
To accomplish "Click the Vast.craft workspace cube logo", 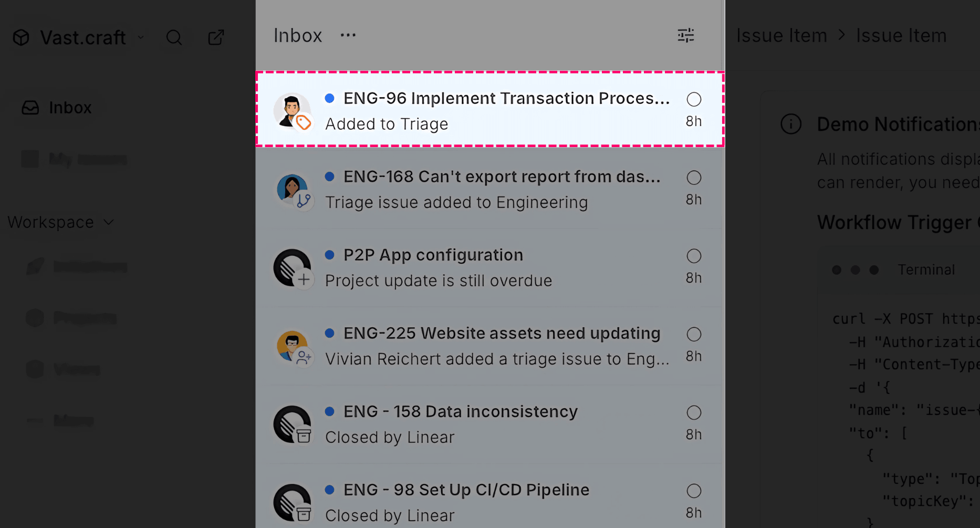I will point(21,37).
